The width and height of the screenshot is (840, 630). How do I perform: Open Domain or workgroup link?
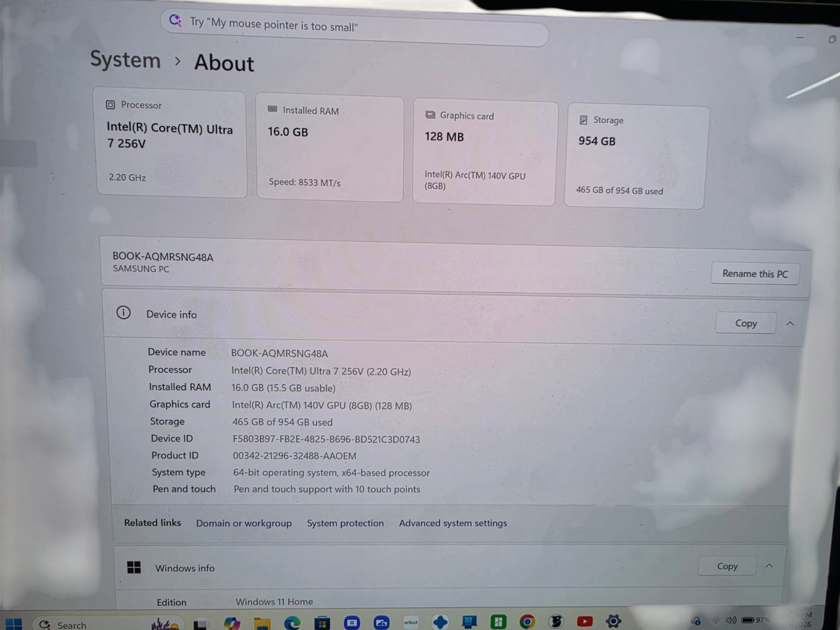coord(244,523)
